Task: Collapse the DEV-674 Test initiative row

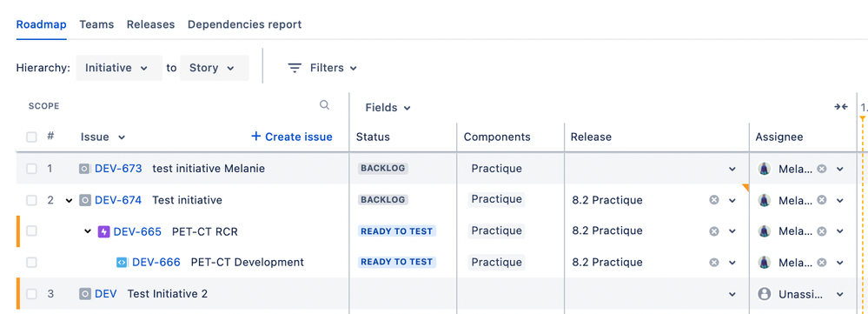Action: pyautogui.click(x=70, y=200)
